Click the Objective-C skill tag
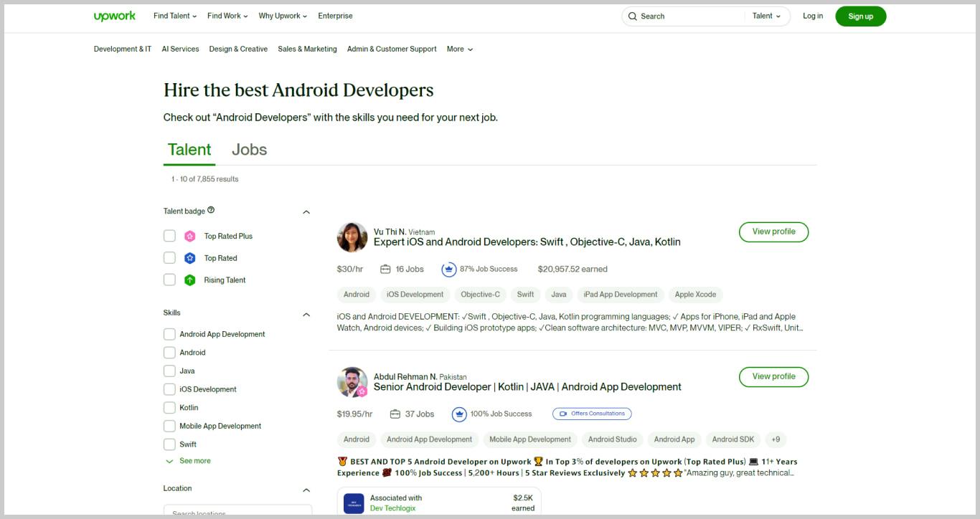 point(481,295)
